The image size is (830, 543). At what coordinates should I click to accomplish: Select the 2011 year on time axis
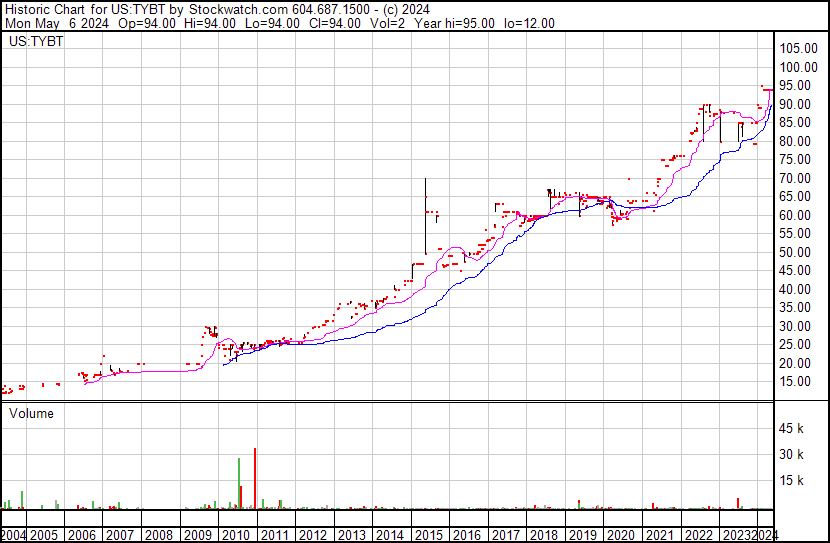pyautogui.click(x=274, y=535)
